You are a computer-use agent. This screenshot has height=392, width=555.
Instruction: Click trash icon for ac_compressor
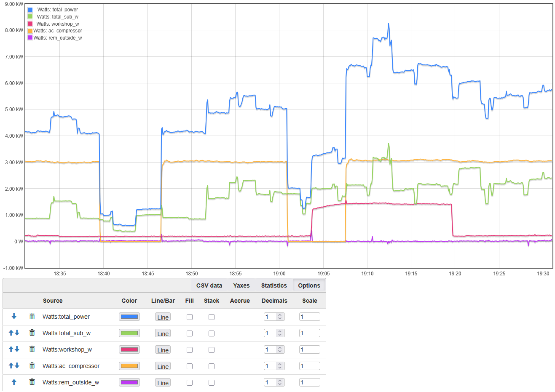click(x=32, y=366)
